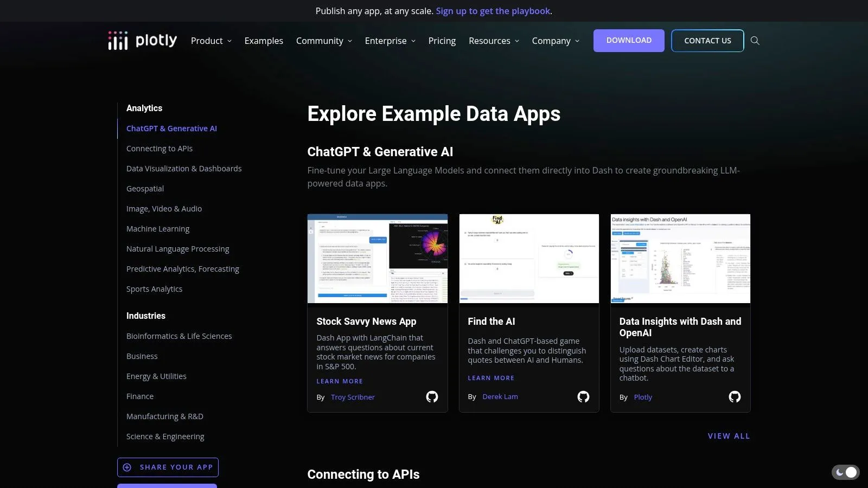Select Geospatial category
The height and width of the screenshot is (488, 868).
pyautogui.click(x=145, y=189)
